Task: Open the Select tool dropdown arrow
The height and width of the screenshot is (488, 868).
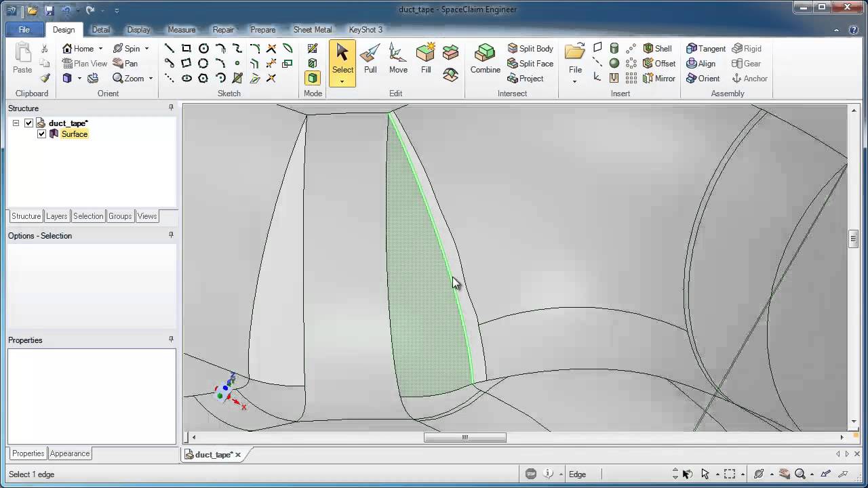Action: pos(342,81)
